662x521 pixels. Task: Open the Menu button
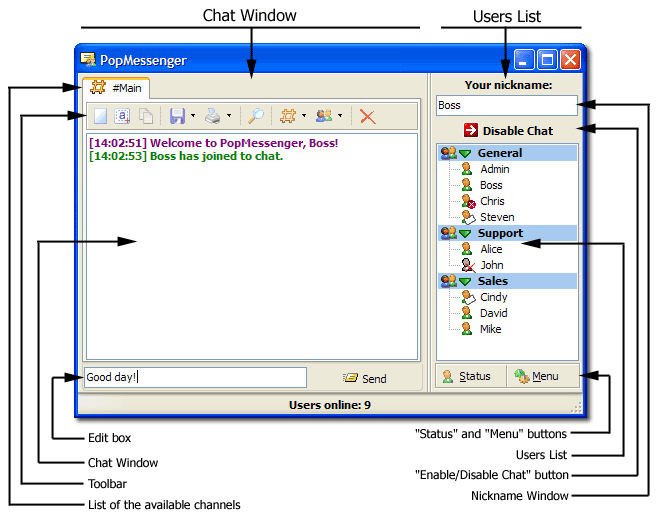click(x=543, y=376)
